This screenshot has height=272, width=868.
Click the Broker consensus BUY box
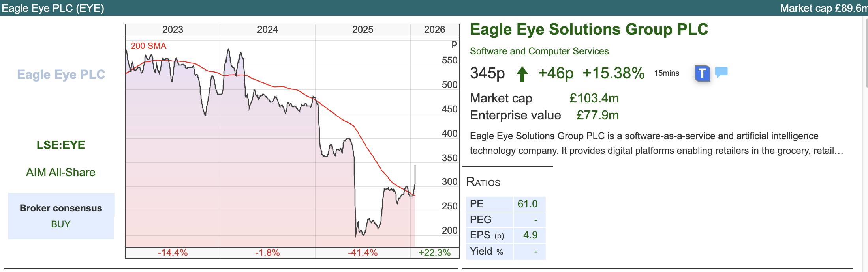[61, 216]
